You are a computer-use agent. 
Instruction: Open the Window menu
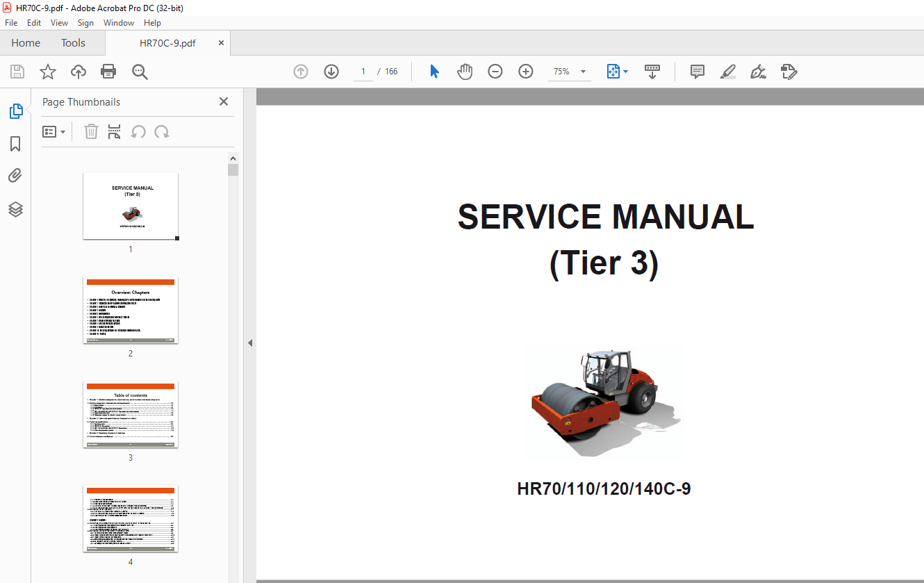[119, 23]
